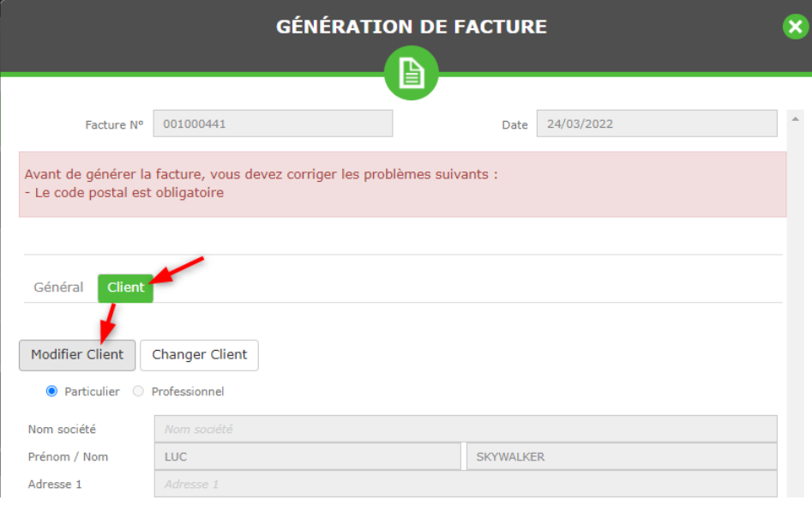Click the red postal code error message

point(124,193)
